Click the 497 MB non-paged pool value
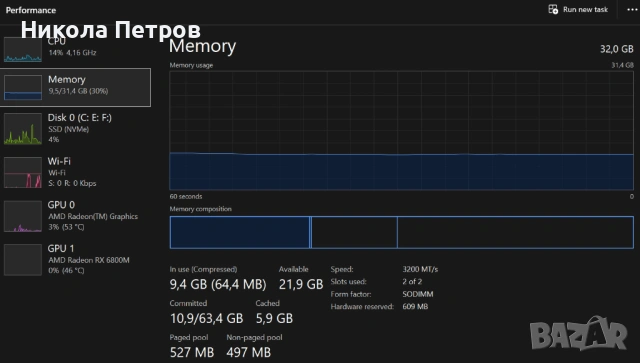The height and width of the screenshot is (363, 640). tap(249, 352)
